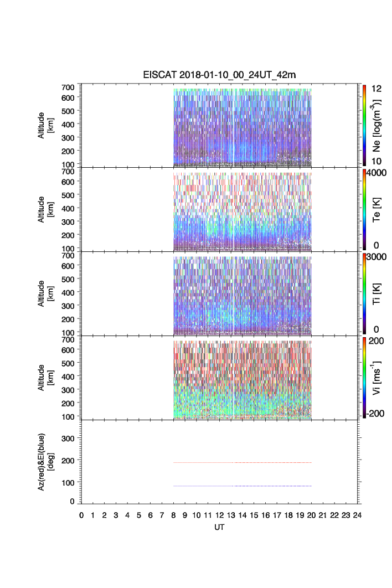This screenshot has height=588, width=392.
Task: Click inside the electron density panel
Action: tap(242, 127)
